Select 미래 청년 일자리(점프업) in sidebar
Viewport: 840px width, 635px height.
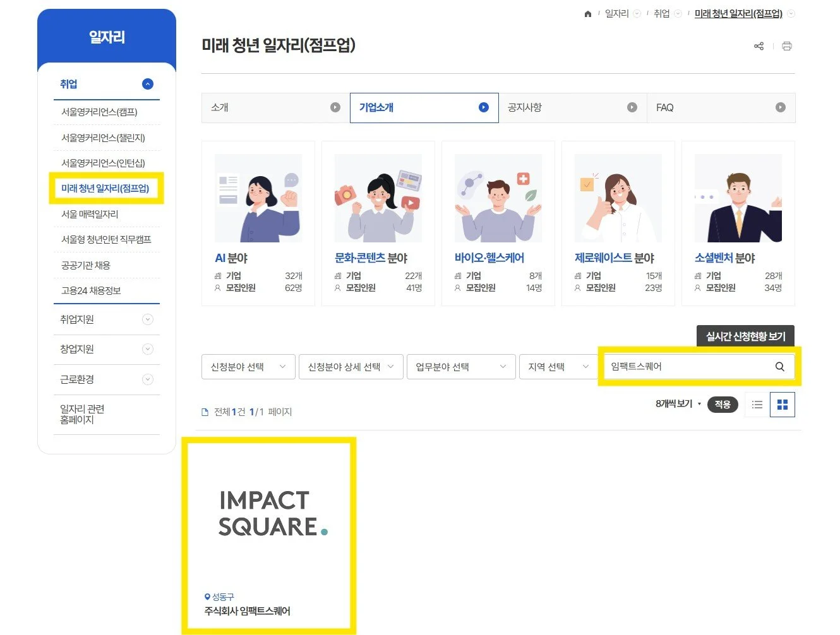(105, 189)
